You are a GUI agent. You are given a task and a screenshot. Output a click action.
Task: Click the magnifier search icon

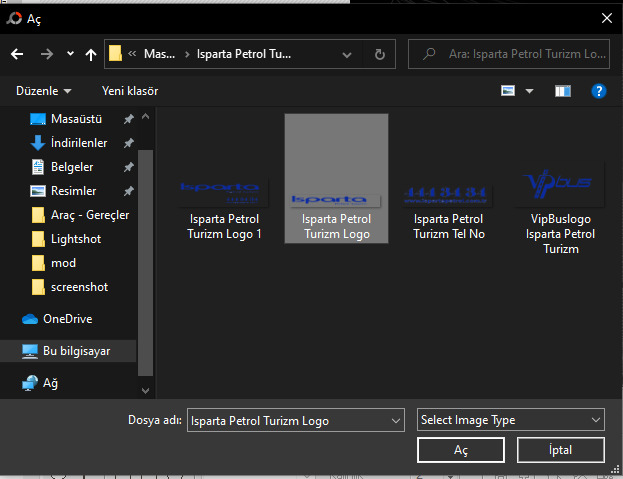pyautogui.click(x=429, y=54)
